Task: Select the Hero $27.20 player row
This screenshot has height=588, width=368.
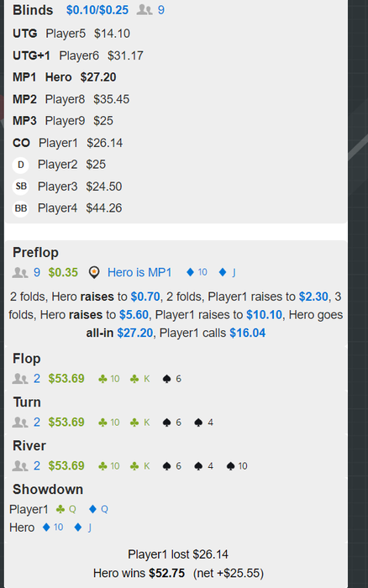Action: [65, 77]
